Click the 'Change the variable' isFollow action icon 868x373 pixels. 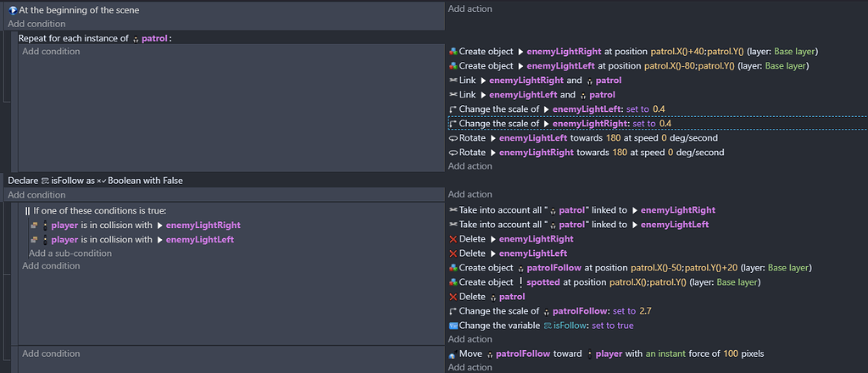(453, 326)
